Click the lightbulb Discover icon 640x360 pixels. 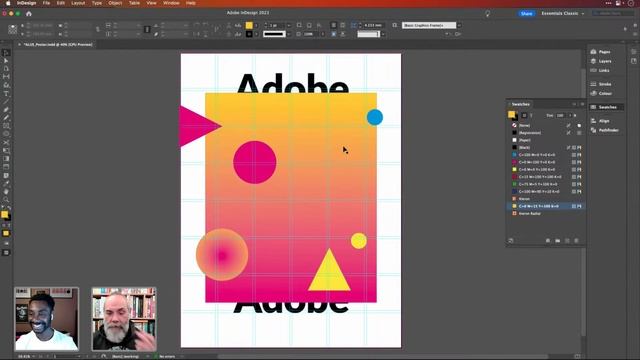[487, 13]
